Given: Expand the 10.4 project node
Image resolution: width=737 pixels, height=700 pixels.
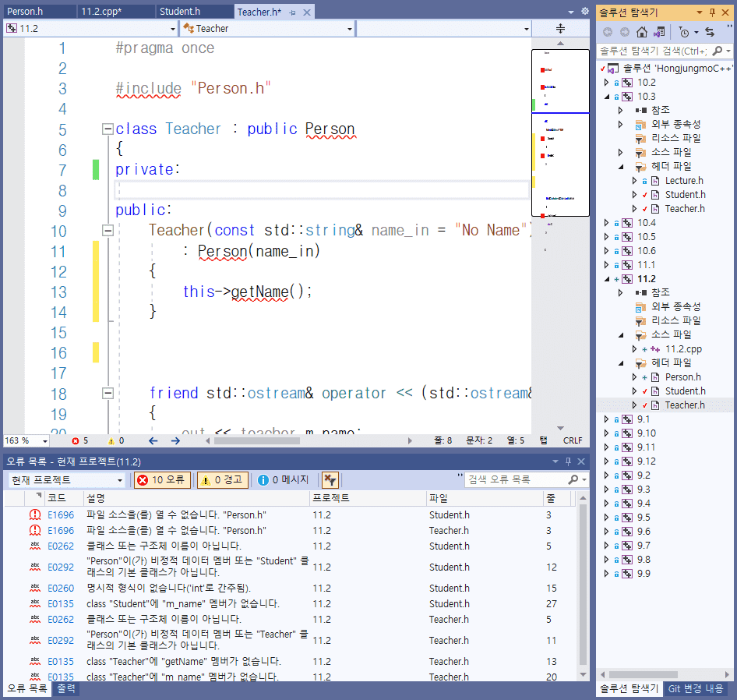Looking at the screenshot, I should (608, 223).
